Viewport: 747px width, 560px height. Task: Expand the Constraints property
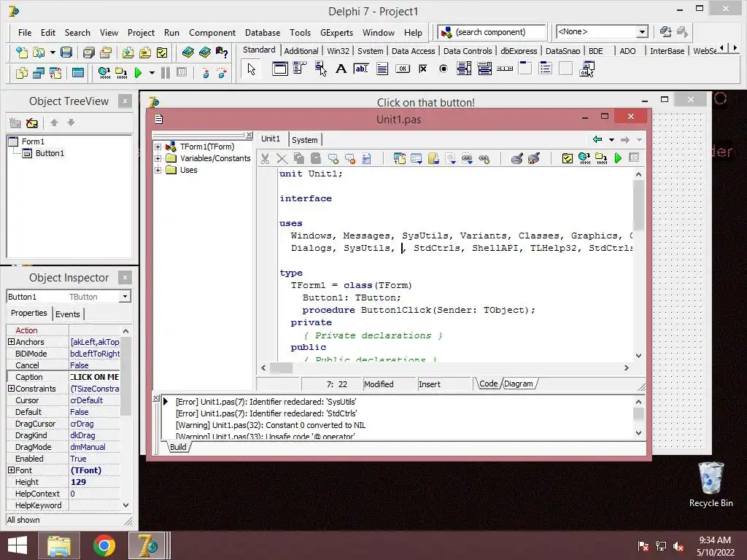coord(11,389)
